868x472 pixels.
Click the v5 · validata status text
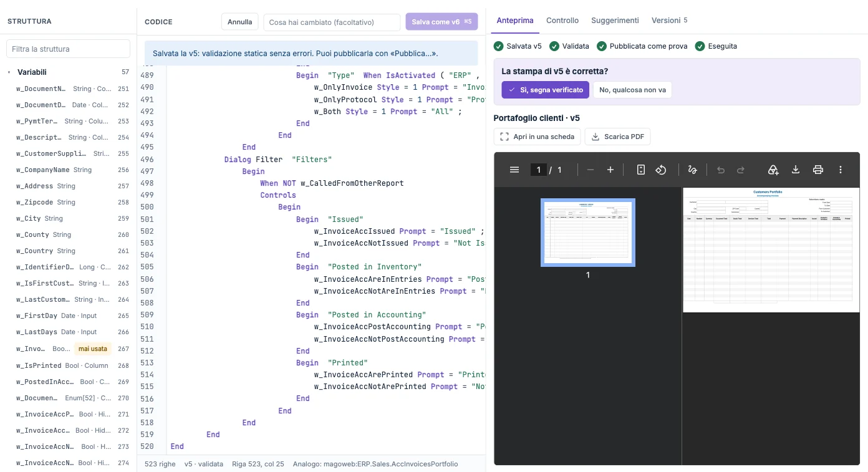pos(204,464)
